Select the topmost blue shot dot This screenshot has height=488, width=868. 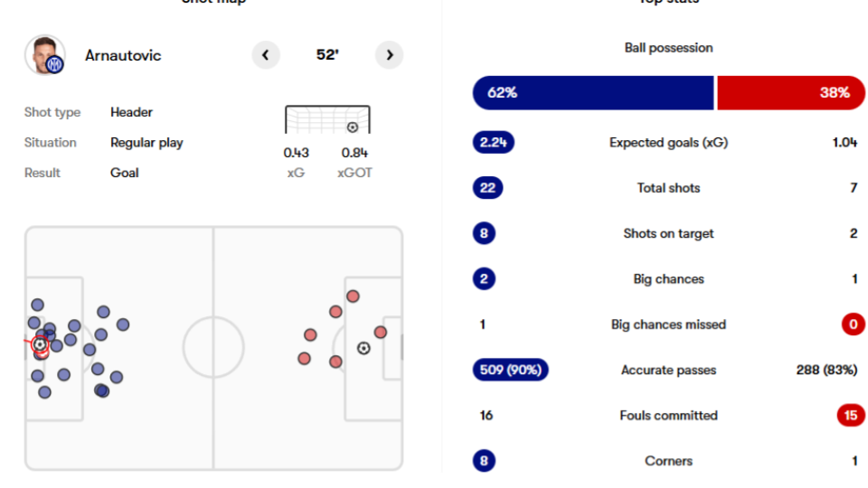pos(37,305)
